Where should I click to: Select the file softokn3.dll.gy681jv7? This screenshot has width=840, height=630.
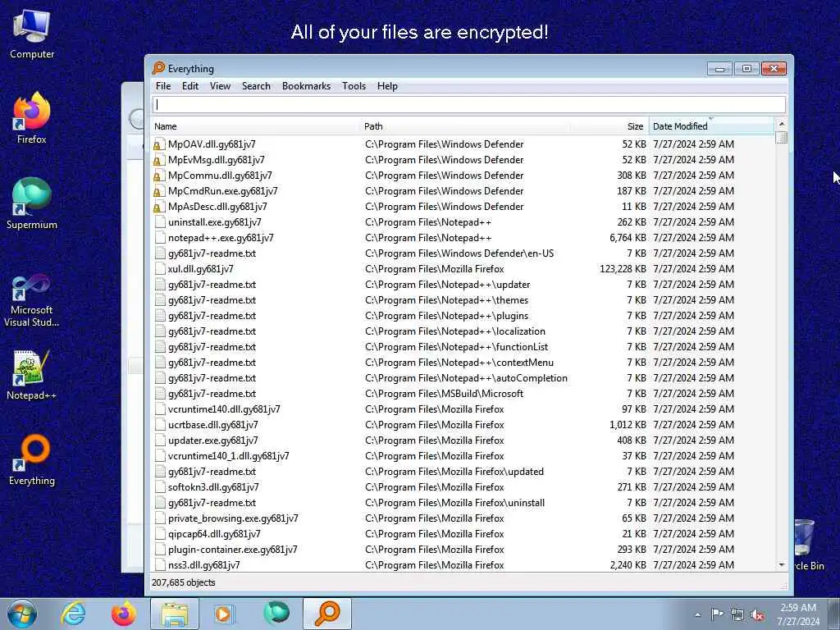[213, 487]
